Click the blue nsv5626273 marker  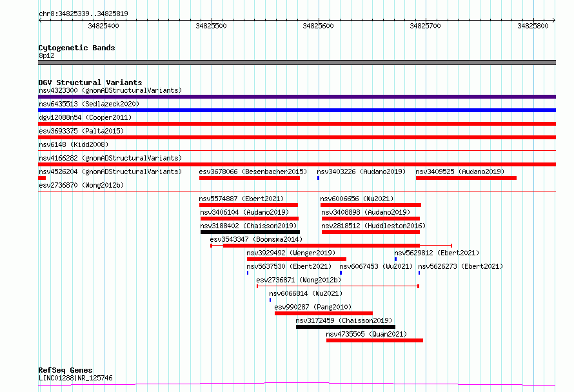419,273
